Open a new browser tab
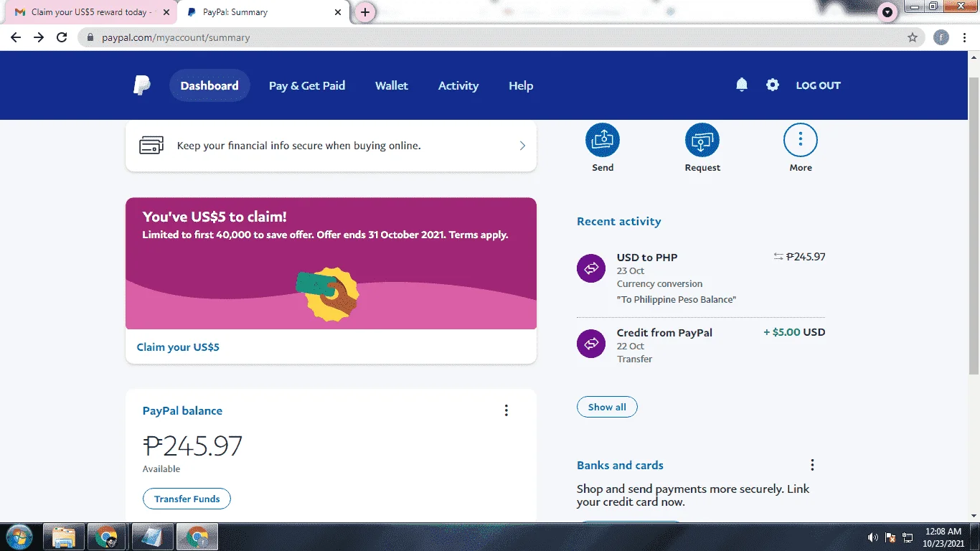 365,12
